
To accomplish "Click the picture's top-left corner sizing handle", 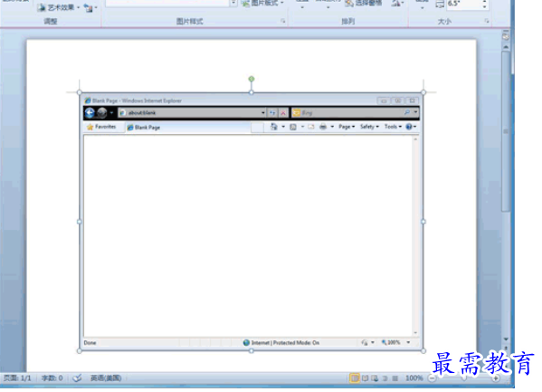I will pyautogui.click(x=79, y=92).
